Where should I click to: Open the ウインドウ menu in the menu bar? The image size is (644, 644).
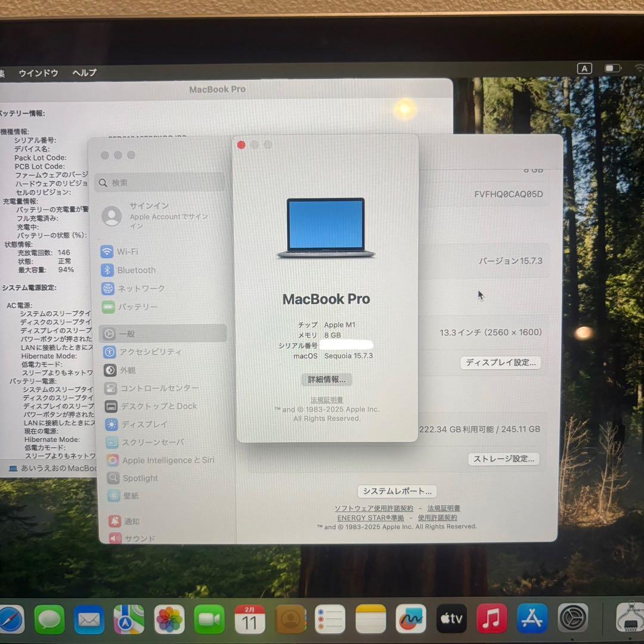tap(38, 73)
